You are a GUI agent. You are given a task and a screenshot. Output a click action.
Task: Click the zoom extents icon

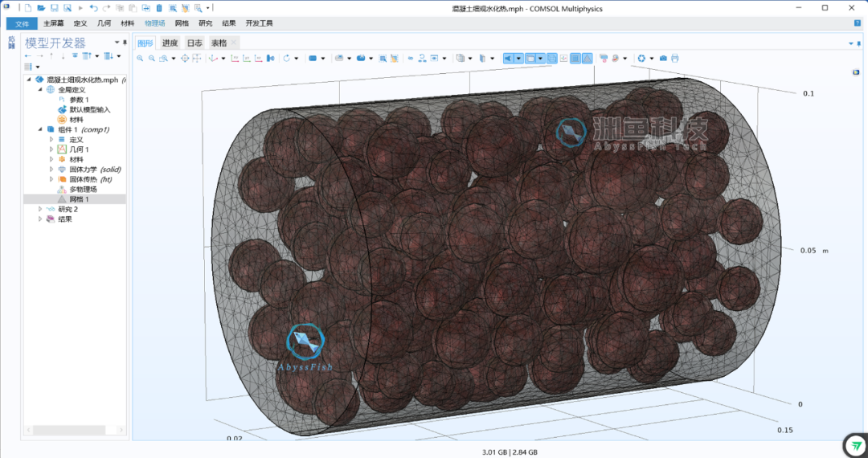coord(185,58)
